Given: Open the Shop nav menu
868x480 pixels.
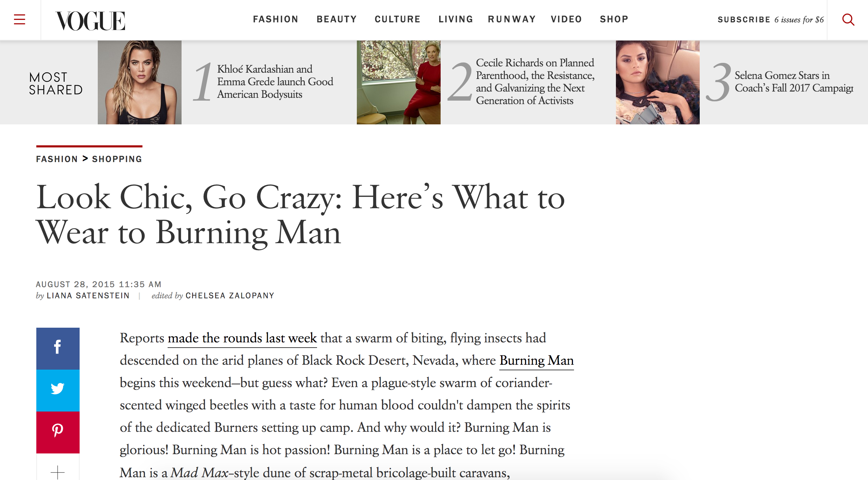Looking at the screenshot, I should [614, 19].
